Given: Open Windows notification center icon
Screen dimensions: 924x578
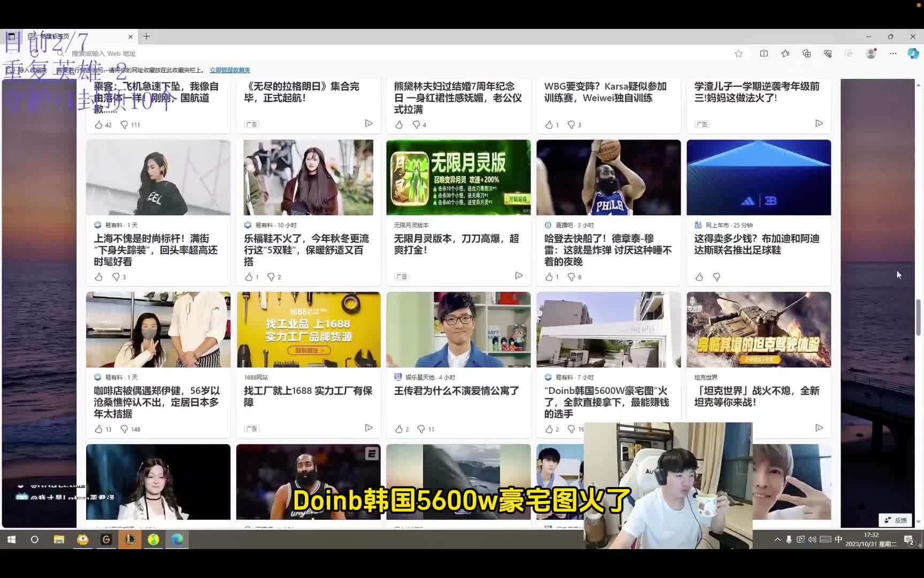Looking at the screenshot, I should 909,540.
